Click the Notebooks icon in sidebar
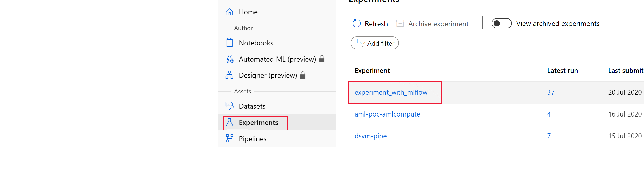 tap(230, 43)
